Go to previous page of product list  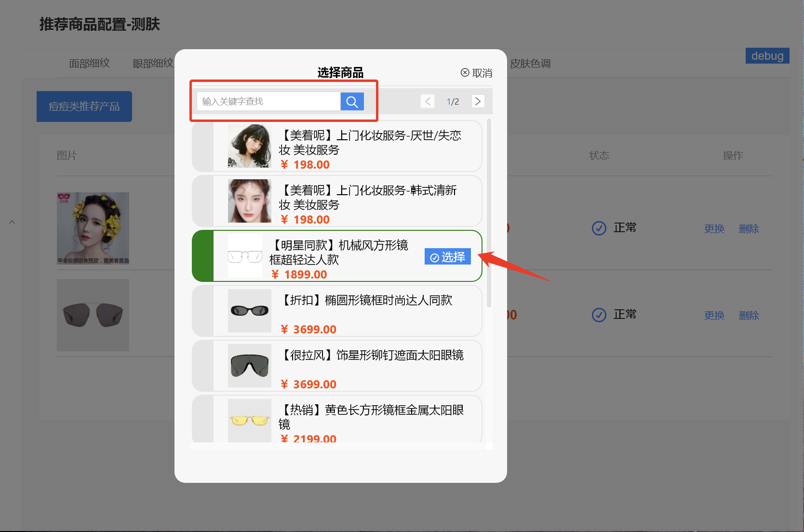click(x=428, y=101)
